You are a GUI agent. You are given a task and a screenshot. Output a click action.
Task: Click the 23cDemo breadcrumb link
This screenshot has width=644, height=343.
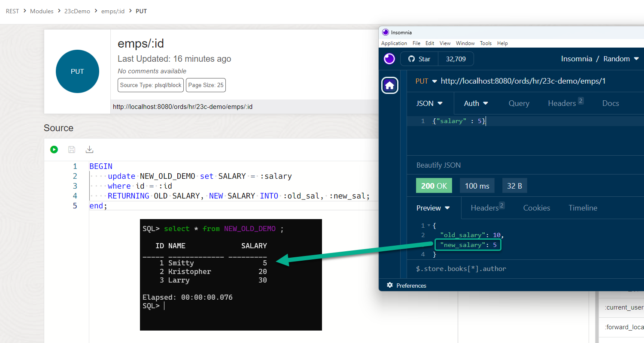(x=77, y=11)
